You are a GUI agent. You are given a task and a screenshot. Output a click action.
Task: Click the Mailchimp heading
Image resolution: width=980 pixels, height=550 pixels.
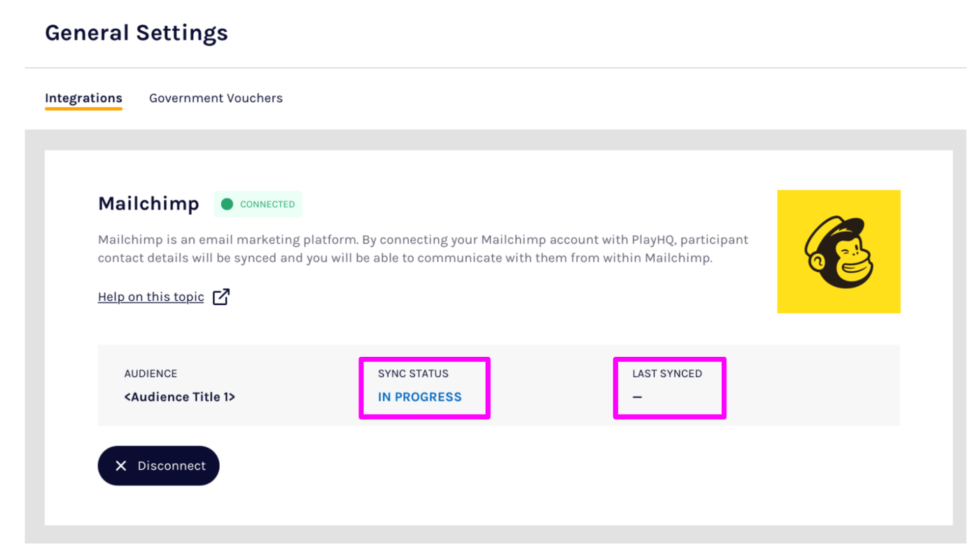tap(148, 204)
